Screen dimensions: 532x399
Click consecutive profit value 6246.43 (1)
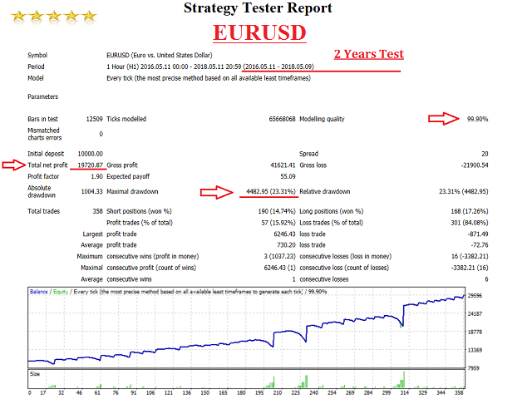point(280,268)
